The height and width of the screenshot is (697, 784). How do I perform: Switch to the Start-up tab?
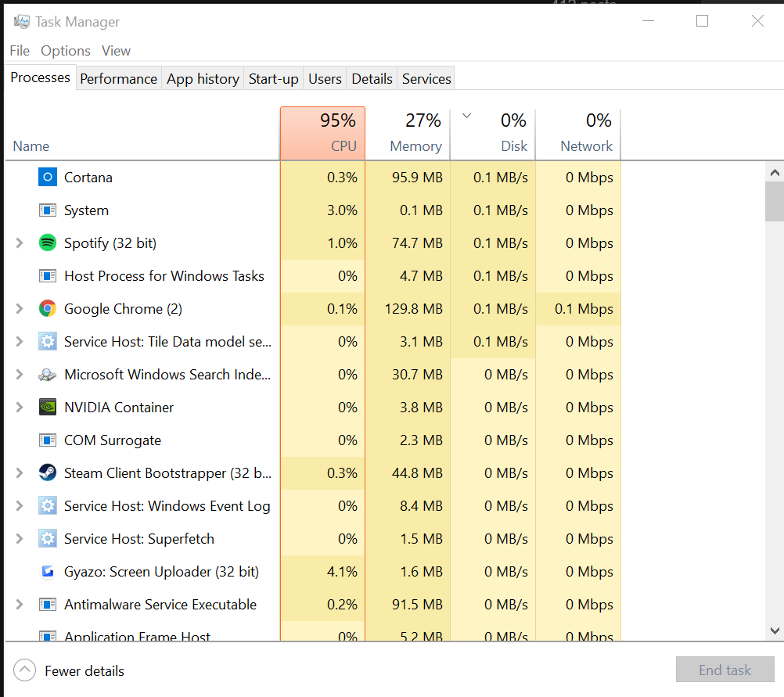click(274, 79)
